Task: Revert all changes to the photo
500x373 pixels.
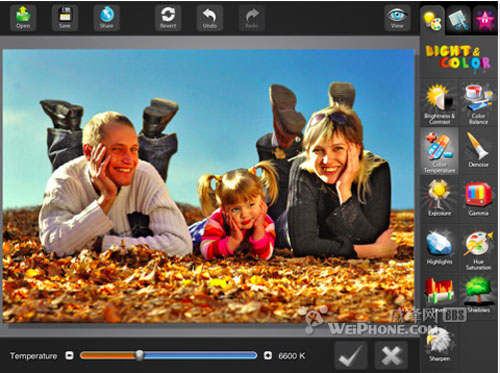Action: 168,18
